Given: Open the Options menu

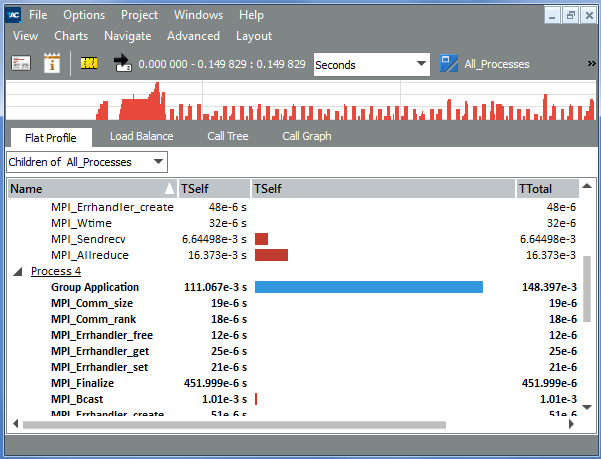Looking at the screenshot, I should [x=84, y=15].
